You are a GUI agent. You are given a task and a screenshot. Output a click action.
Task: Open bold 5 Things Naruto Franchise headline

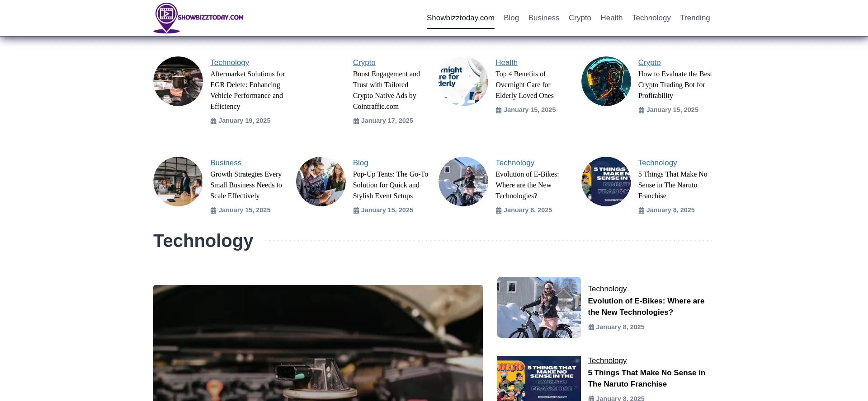(x=646, y=378)
